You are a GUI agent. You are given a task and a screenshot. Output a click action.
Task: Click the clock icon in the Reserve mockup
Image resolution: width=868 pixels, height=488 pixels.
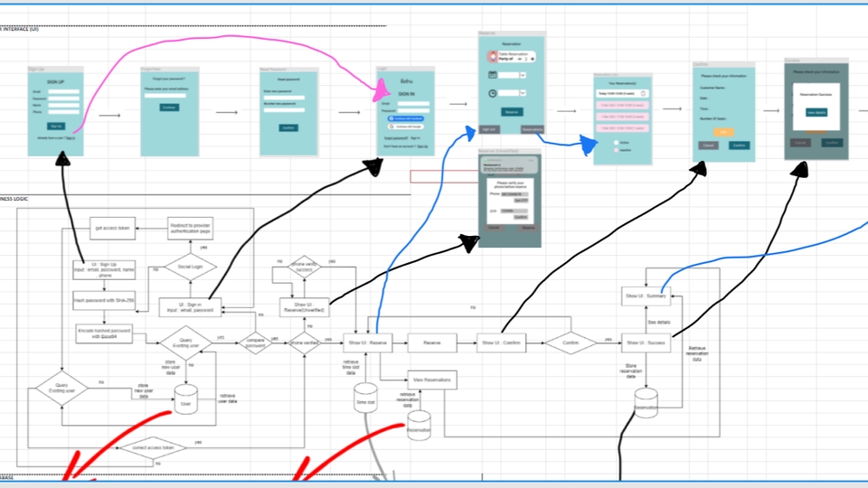coord(493,93)
